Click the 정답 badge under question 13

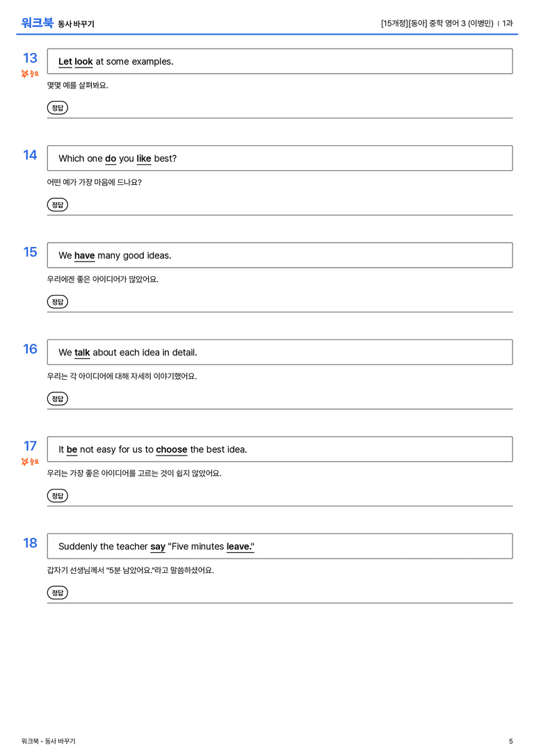tap(57, 108)
